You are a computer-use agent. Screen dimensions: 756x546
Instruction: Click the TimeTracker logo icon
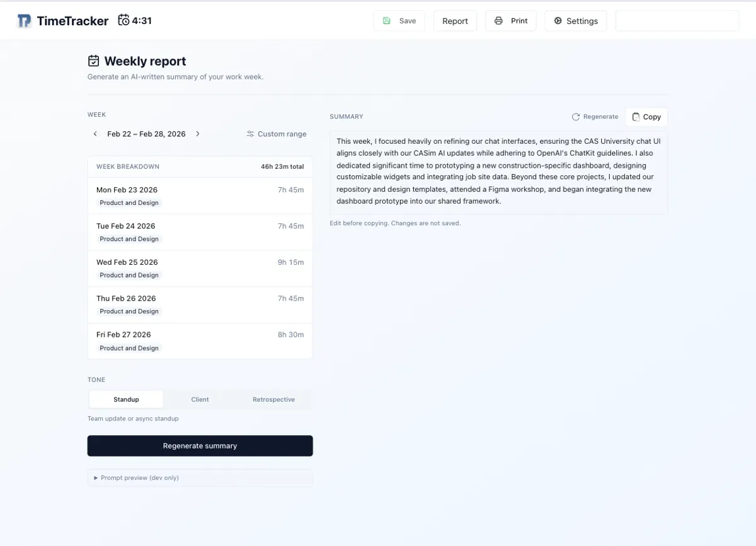24,20
